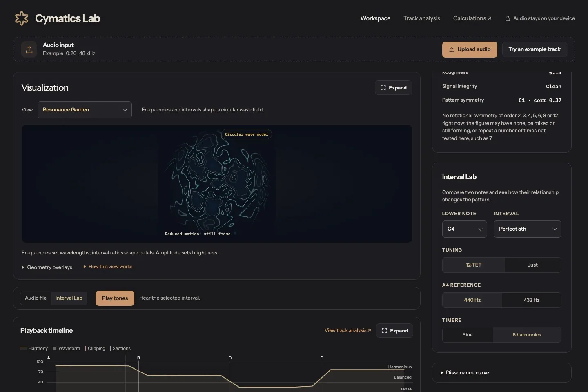Click the Harmony legend entry

coord(34,348)
